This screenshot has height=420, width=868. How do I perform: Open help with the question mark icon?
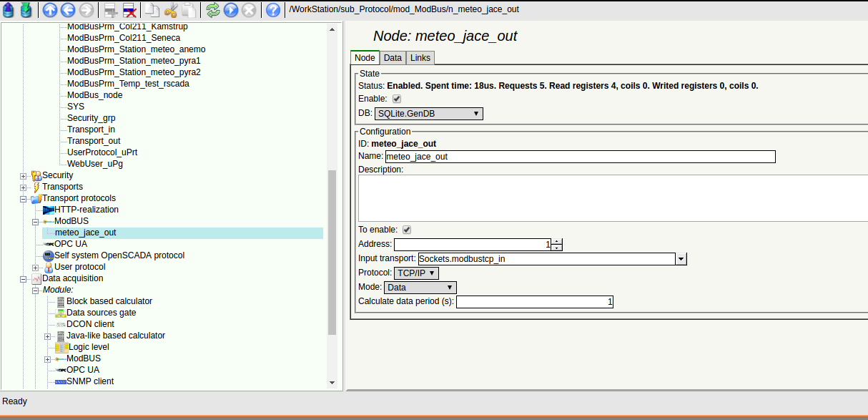pos(272,10)
